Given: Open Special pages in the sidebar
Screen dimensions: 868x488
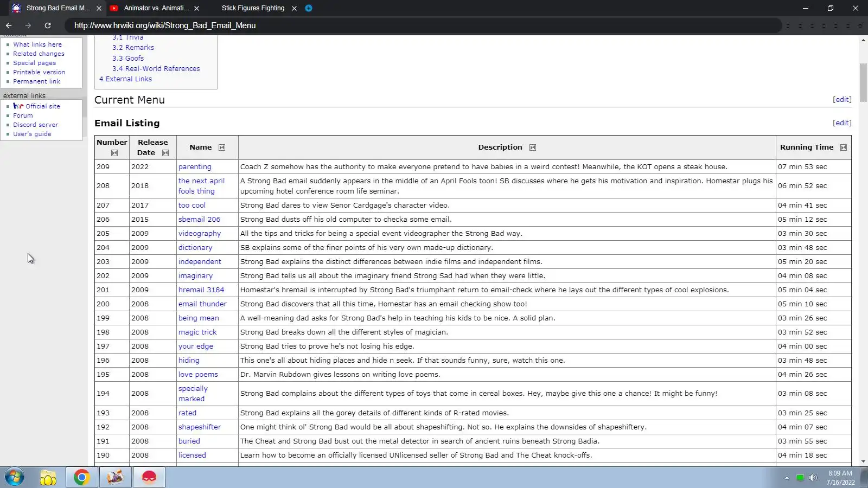Looking at the screenshot, I should pyautogui.click(x=34, y=63).
